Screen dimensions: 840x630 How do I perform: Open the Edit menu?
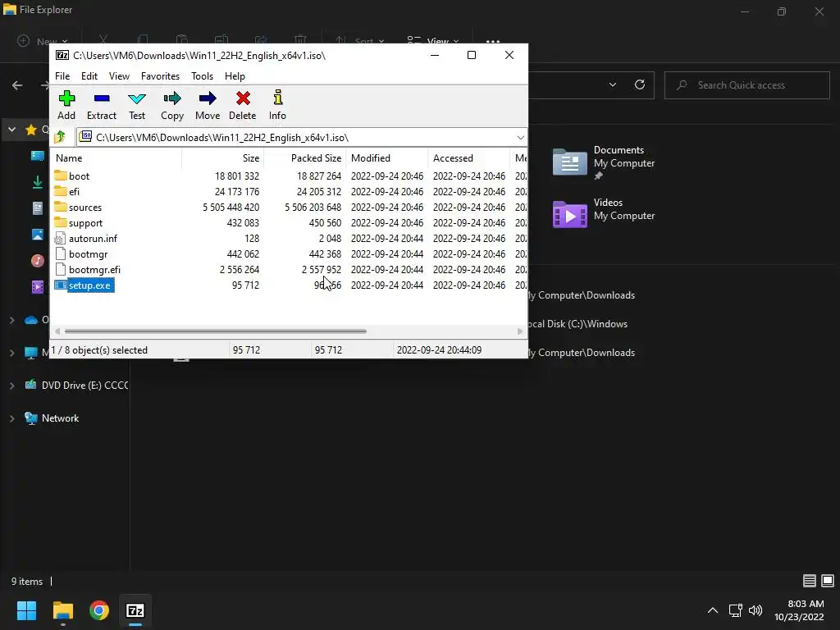click(89, 76)
